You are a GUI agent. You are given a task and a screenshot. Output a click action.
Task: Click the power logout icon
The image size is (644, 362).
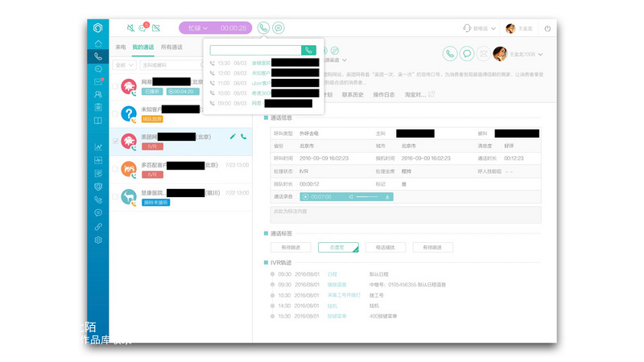click(x=547, y=28)
